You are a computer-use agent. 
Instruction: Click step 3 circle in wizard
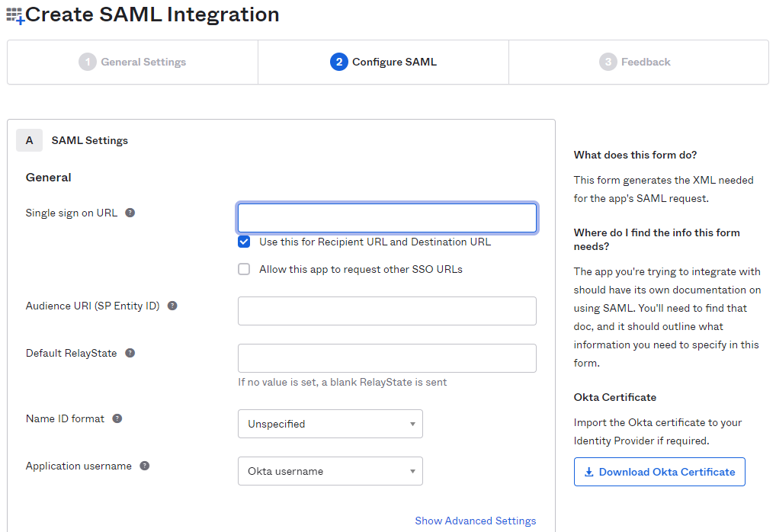pos(608,62)
